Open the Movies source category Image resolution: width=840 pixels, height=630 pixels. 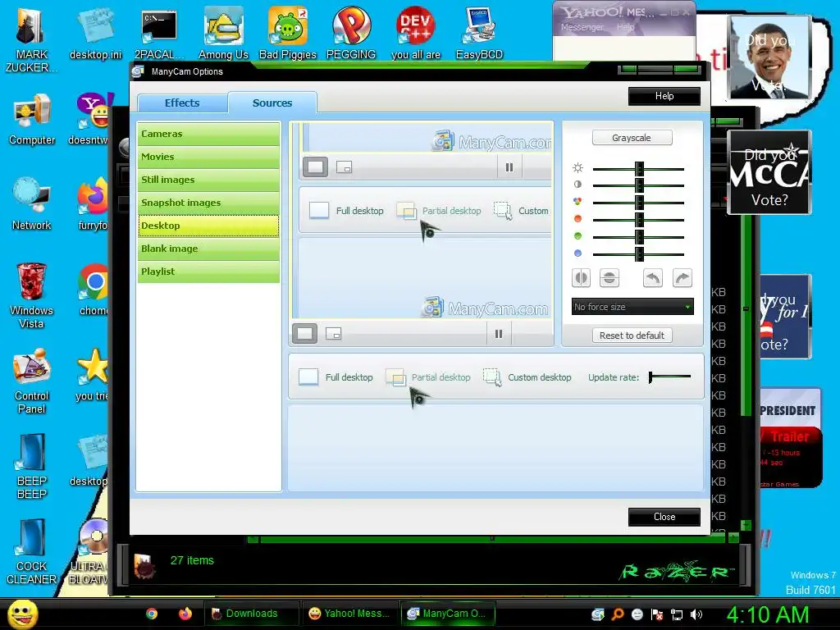208,157
